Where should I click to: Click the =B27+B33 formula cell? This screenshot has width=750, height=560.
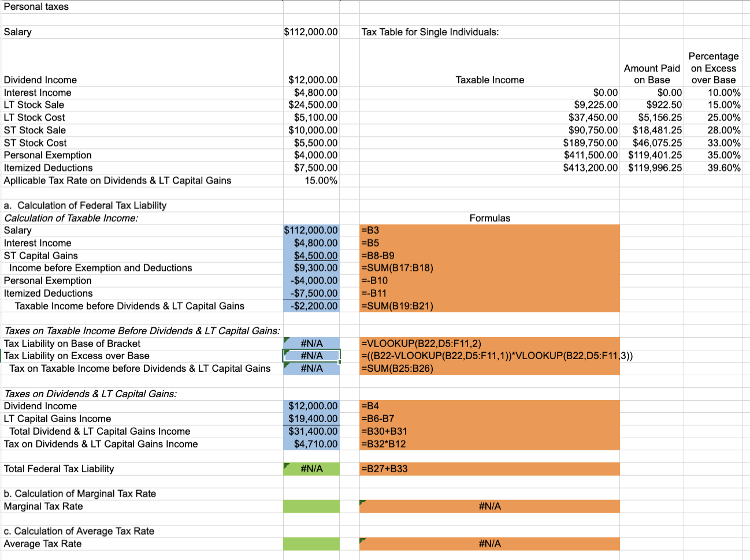pos(489,469)
